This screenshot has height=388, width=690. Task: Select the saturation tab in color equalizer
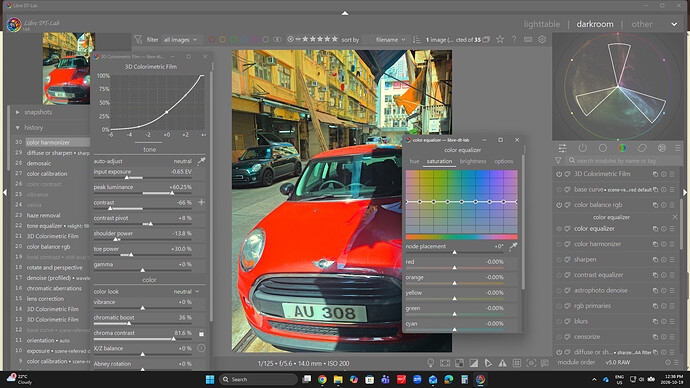click(439, 161)
